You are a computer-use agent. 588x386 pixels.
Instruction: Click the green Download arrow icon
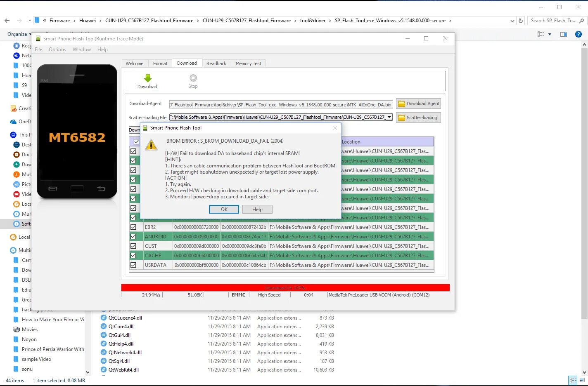(147, 78)
